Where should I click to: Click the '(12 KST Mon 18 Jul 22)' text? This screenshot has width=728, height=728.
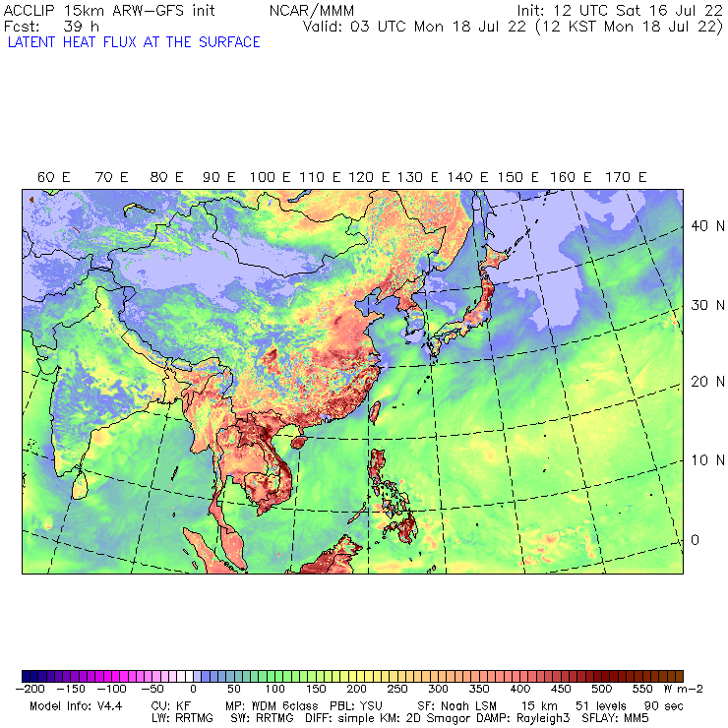pos(629,27)
